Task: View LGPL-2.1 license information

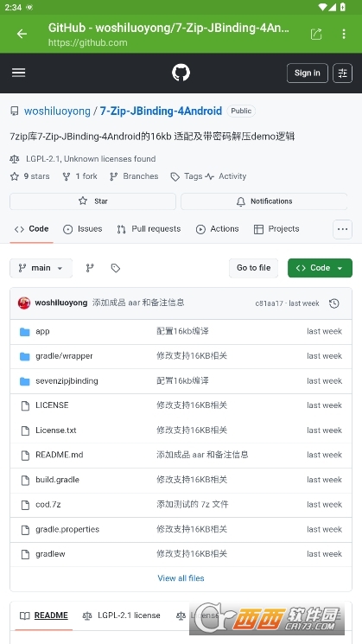Action: (x=91, y=159)
